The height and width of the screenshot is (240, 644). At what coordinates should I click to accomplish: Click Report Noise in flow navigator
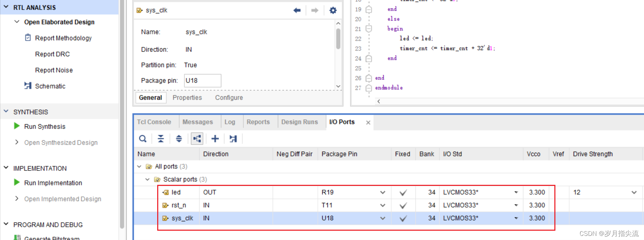tap(54, 70)
